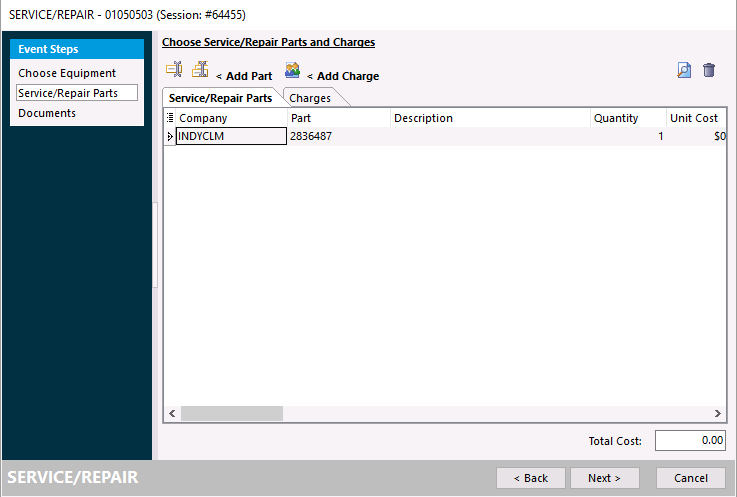
Task: Click the Add Charge icon
Action: 292,70
